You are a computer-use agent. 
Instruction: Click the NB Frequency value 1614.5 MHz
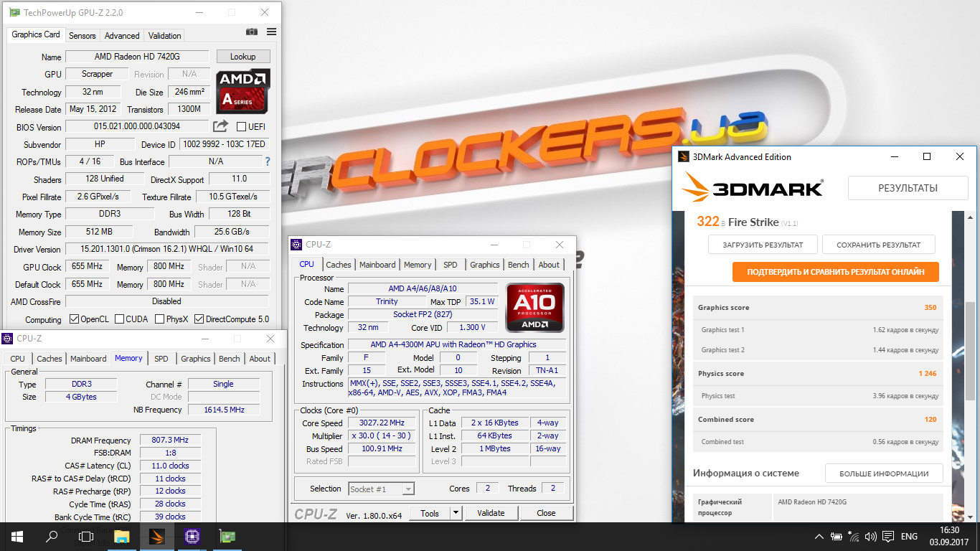pos(223,410)
